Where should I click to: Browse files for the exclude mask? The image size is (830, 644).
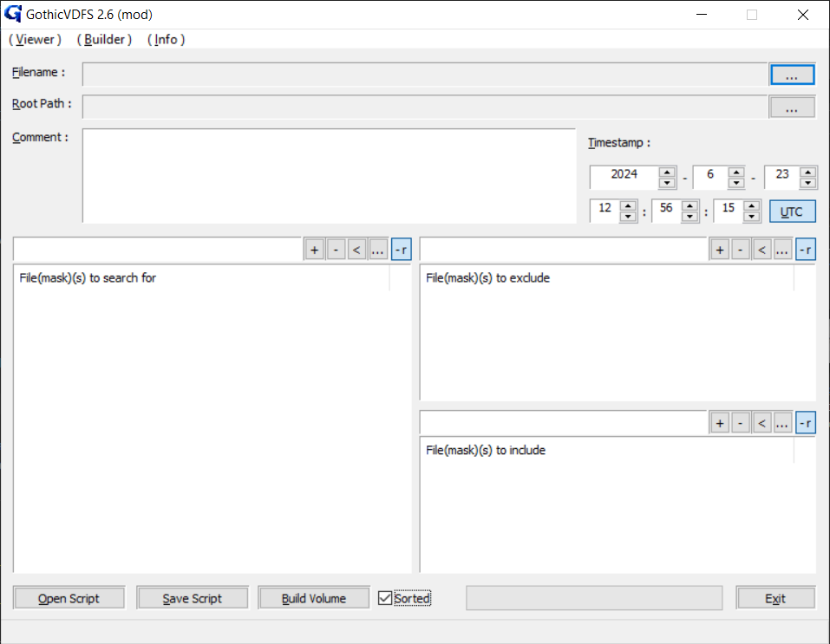click(x=782, y=250)
